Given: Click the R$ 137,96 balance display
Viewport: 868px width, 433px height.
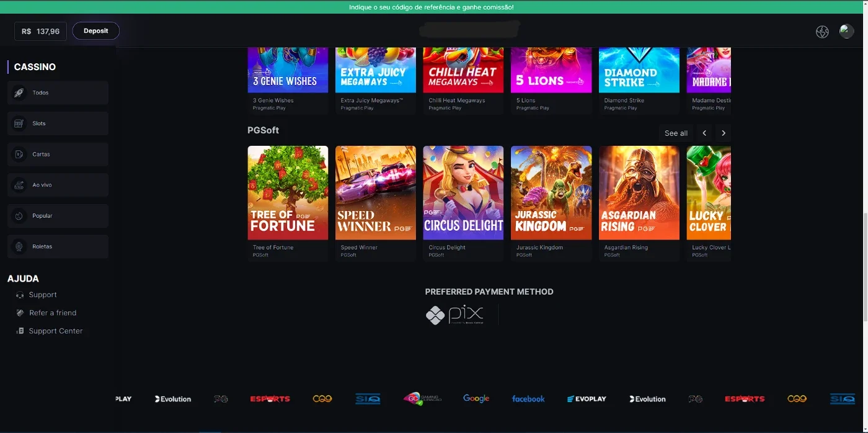Looking at the screenshot, I should (x=40, y=31).
